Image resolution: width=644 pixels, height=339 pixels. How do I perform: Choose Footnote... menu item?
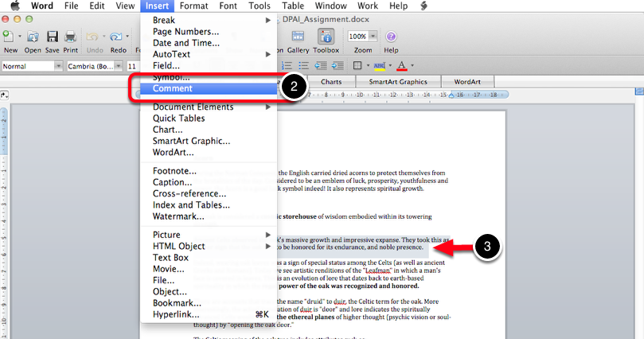209,171
